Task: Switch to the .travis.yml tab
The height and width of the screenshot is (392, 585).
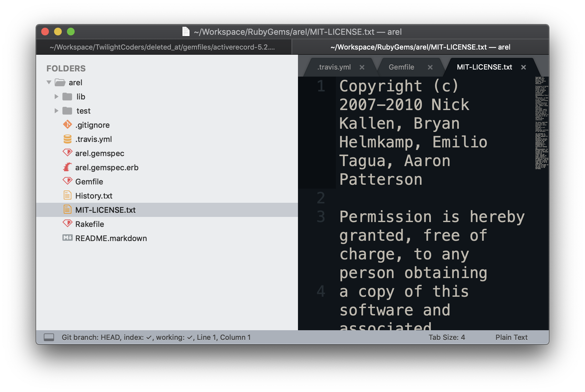Action: tap(334, 67)
